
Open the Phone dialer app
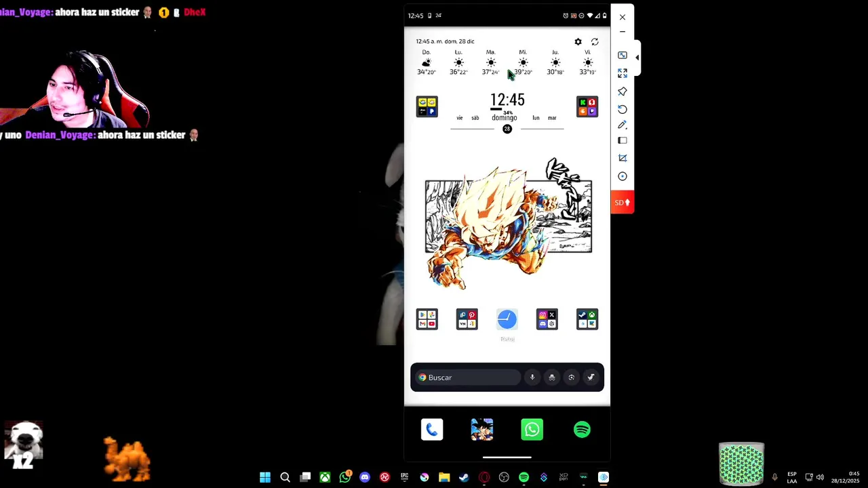[x=432, y=430]
